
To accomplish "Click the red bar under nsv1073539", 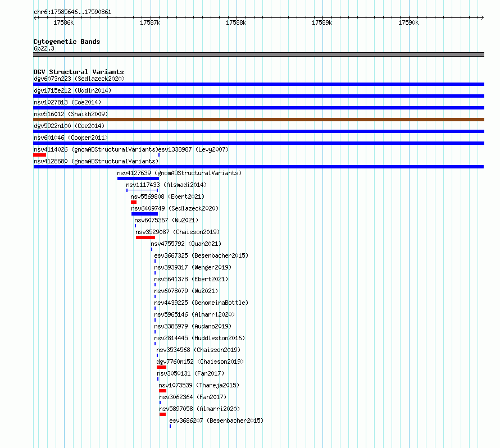I will 162,391.
